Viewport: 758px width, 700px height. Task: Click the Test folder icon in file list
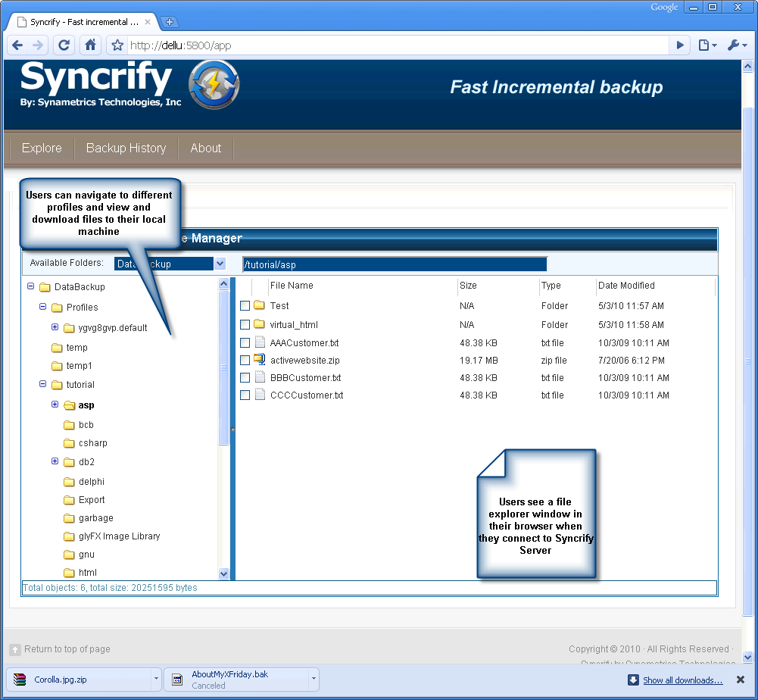click(259, 305)
